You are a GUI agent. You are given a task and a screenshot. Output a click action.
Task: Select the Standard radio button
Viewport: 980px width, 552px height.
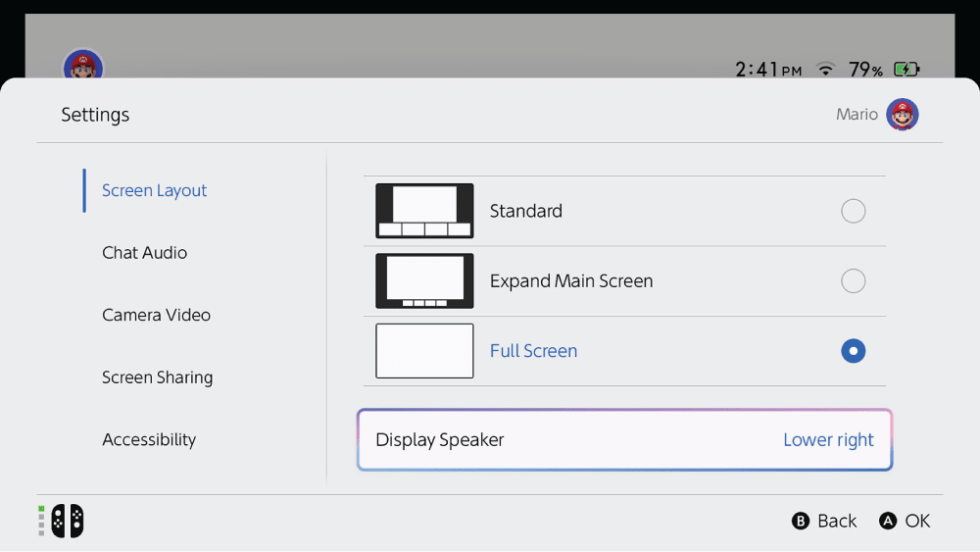(853, 211)
